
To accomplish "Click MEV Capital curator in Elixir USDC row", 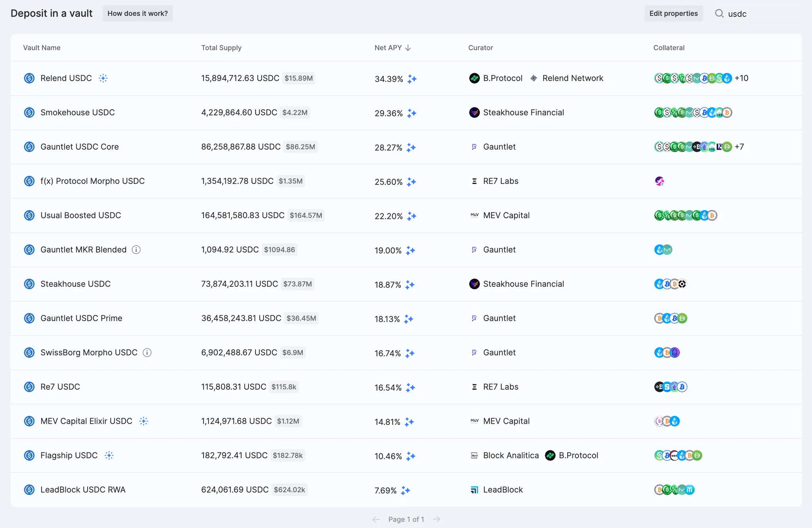I will coord(500,421).
